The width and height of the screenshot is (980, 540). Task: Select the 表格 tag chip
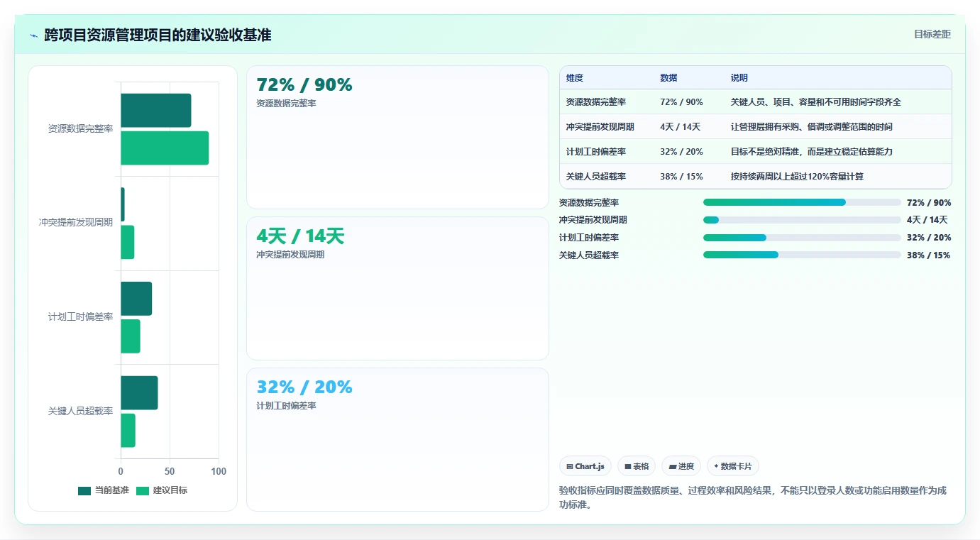(637, 466)
